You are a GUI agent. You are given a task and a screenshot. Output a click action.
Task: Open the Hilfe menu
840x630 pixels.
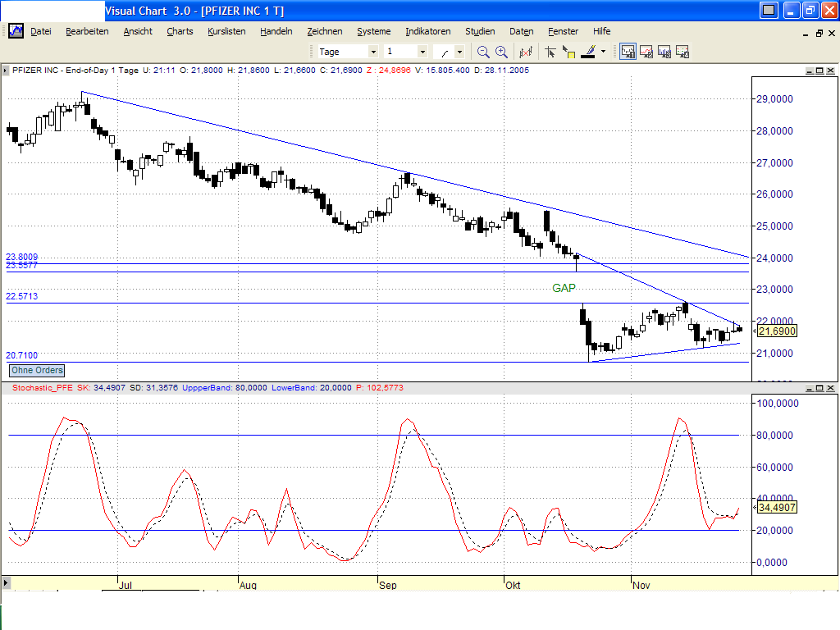pos(601,32)
